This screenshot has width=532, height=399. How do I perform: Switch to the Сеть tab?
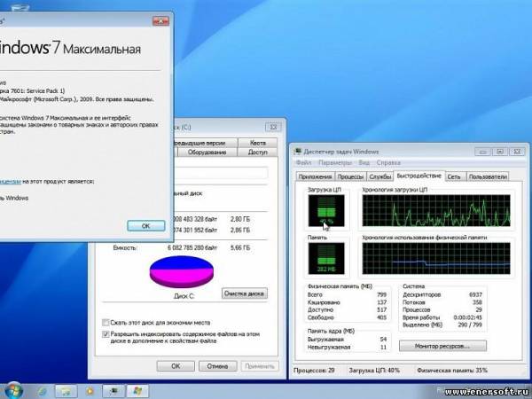[454, 176]
